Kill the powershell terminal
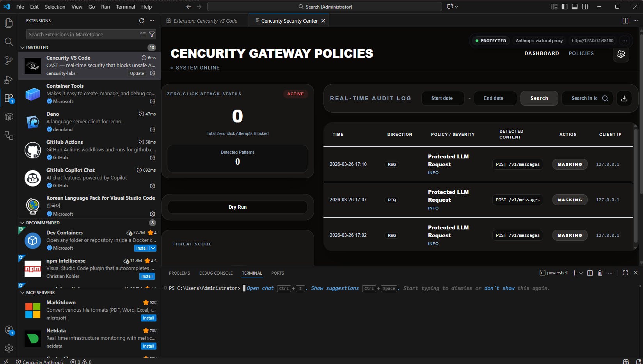 (x=600, y=273)
